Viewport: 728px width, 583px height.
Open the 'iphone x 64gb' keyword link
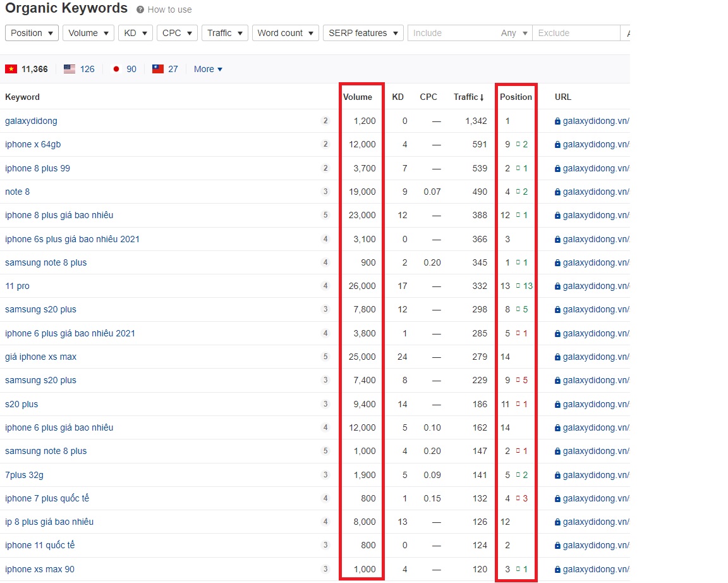tap(33, 144)
